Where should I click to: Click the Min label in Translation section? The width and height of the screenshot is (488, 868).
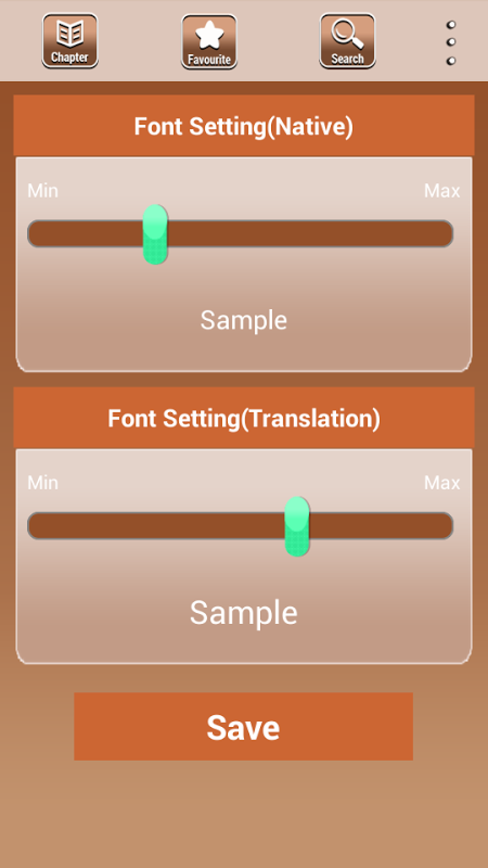click(x=43, y=483)
